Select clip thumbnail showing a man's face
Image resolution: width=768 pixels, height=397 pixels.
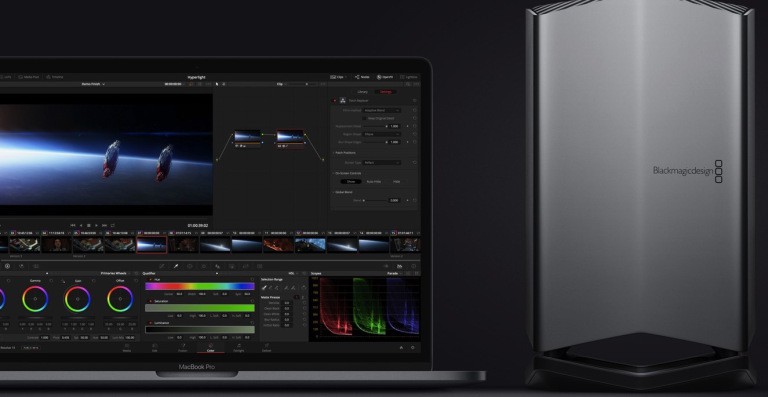pyautogui.click(x=57, y=245)
